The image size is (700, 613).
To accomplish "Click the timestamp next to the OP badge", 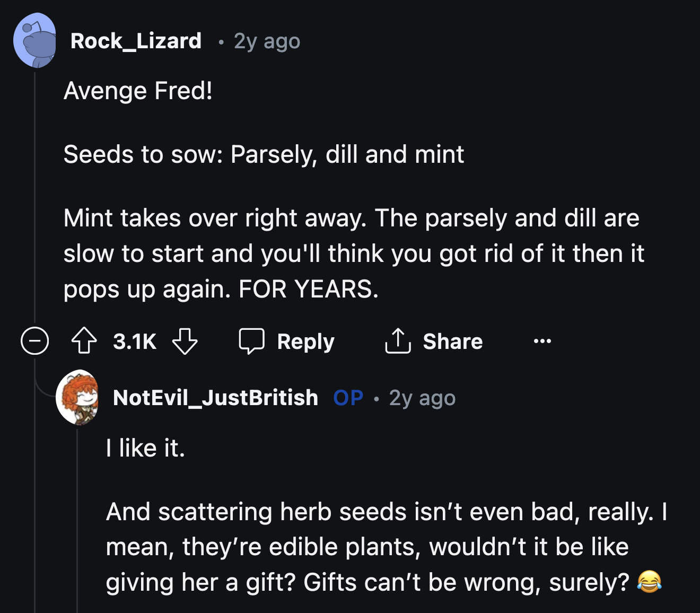I will click(x=422, y=397).
